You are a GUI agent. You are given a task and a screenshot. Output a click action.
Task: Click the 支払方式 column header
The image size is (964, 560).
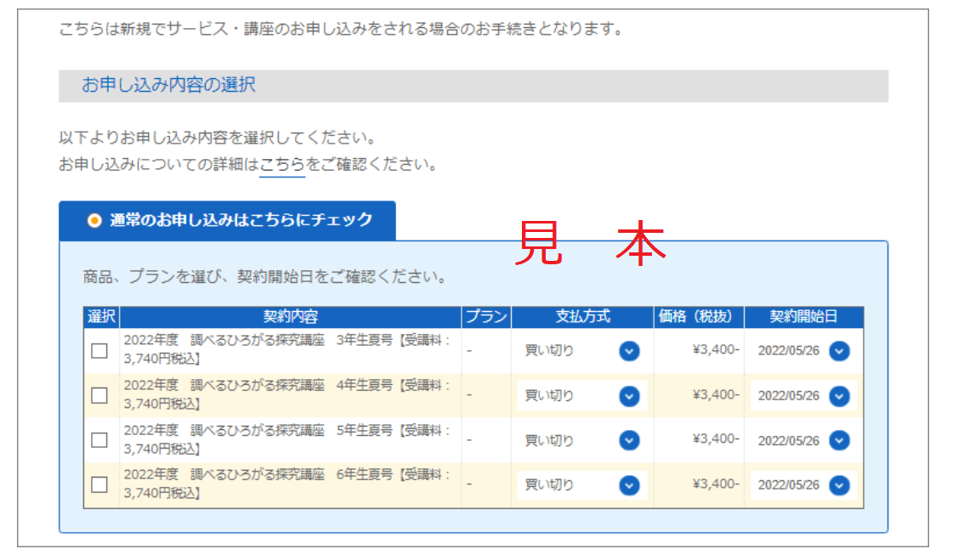pos(582,317)
